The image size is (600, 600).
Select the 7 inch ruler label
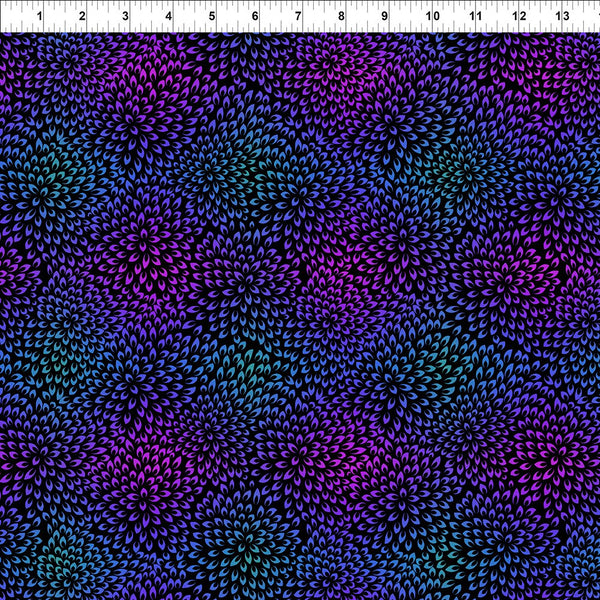click(298, 17)
